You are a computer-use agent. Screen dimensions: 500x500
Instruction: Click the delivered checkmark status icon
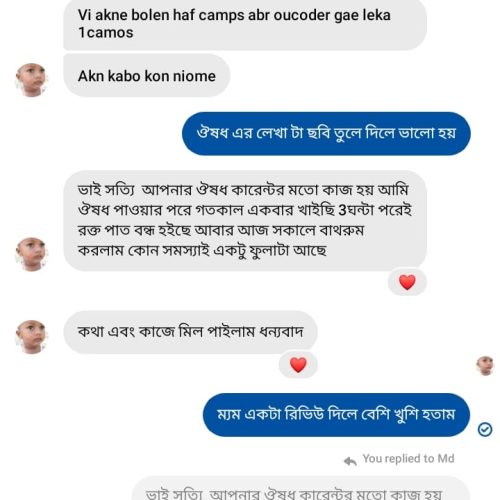[485, 429]
